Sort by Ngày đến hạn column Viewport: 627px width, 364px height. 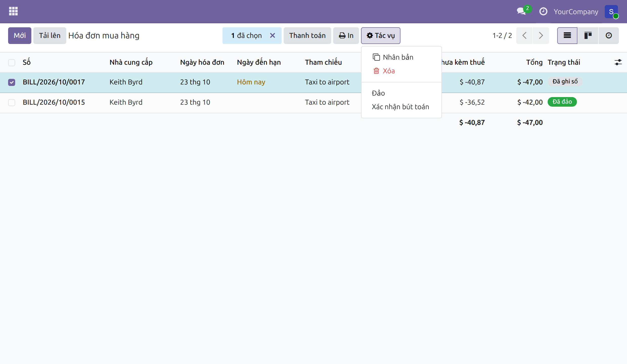click(x=259, y=62)
